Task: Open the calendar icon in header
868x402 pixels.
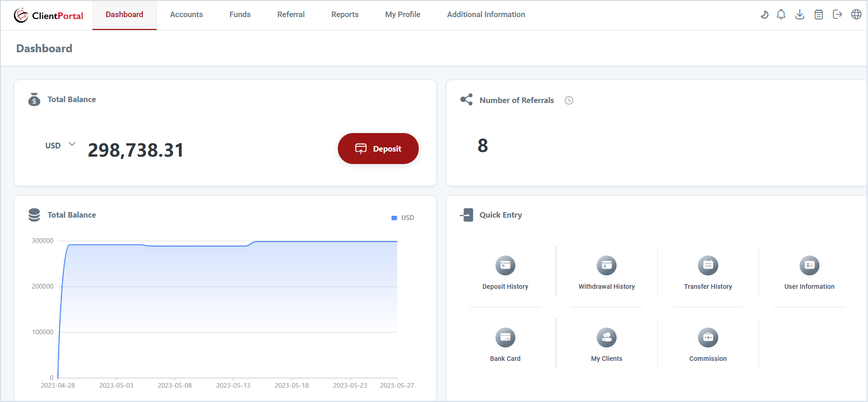Action: coord(819,15)
